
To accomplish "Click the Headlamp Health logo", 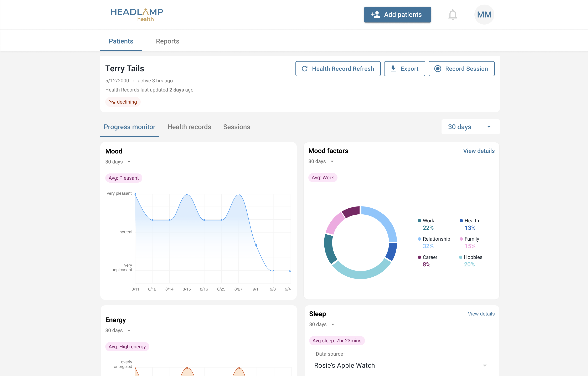I will 136,15.
